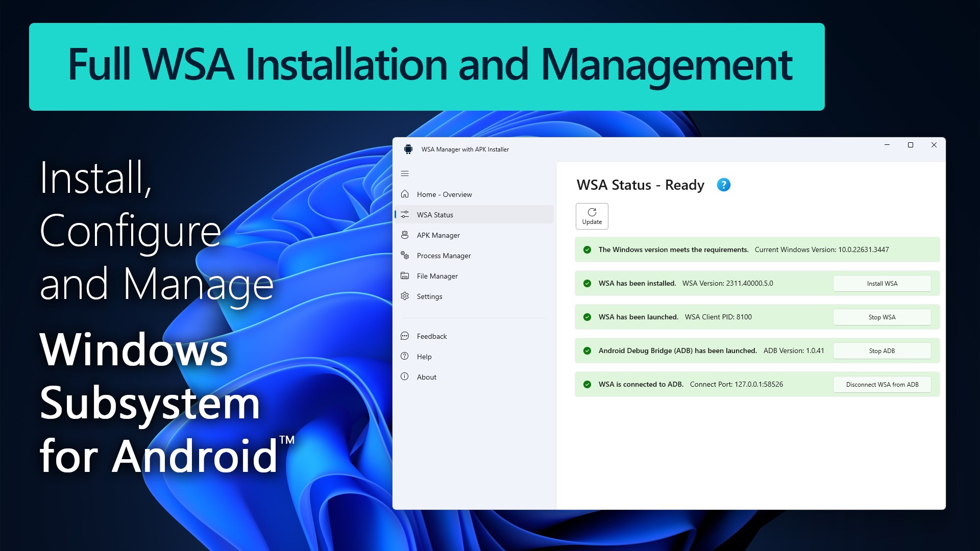Click the WSA connected green check icon
The width and height of the screenshot is (980, 551).
coord(587,384)
